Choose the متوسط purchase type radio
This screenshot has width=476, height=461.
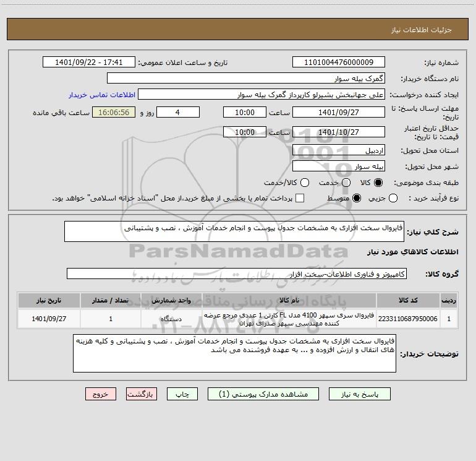pos(357,198)
